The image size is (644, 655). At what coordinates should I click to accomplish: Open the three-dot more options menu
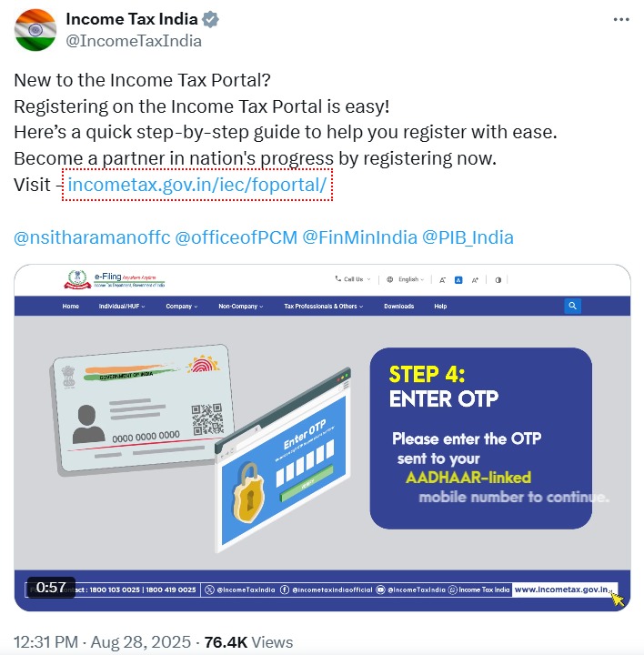coord(621,20)
